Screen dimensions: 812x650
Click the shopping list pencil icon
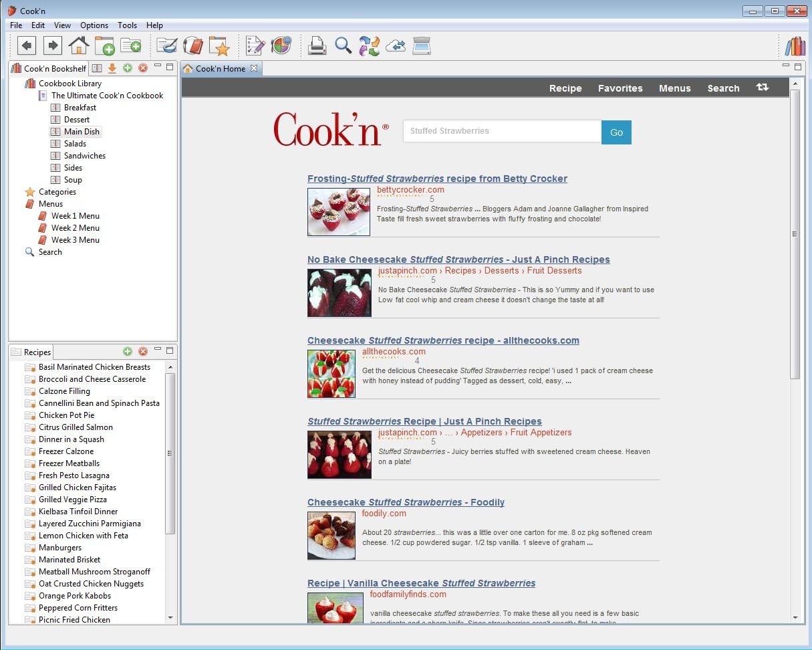[x=255, y=45]
